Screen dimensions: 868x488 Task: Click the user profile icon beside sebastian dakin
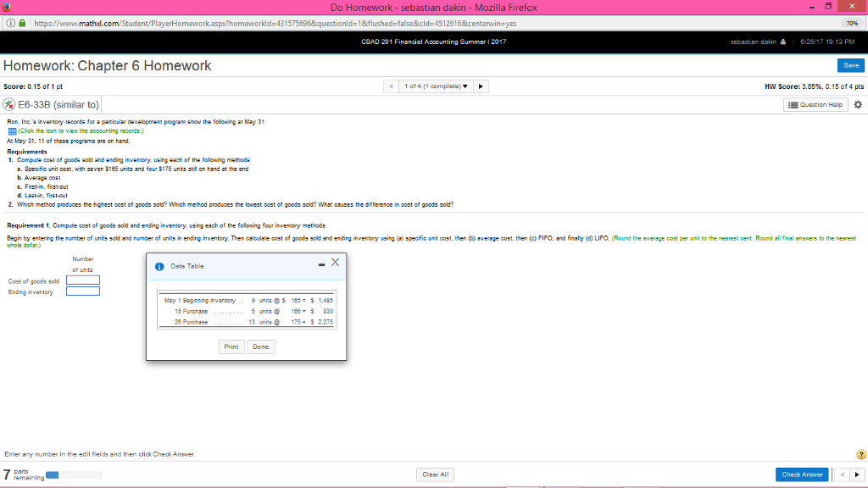(x=782, y=42)
